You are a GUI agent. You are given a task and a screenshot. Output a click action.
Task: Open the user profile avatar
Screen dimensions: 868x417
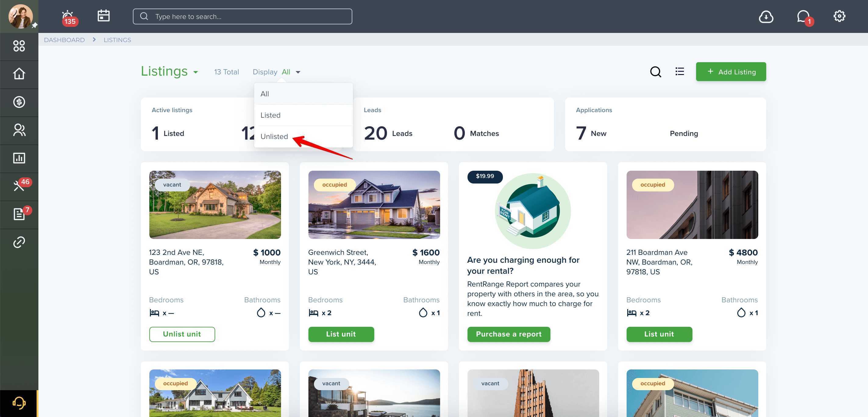point(20,16)
